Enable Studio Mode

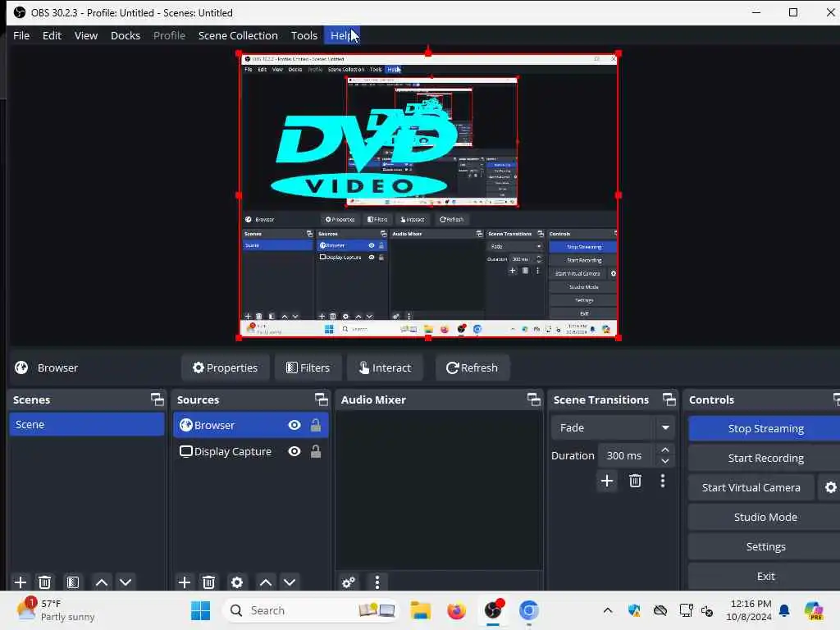click(x=765, y=517)
